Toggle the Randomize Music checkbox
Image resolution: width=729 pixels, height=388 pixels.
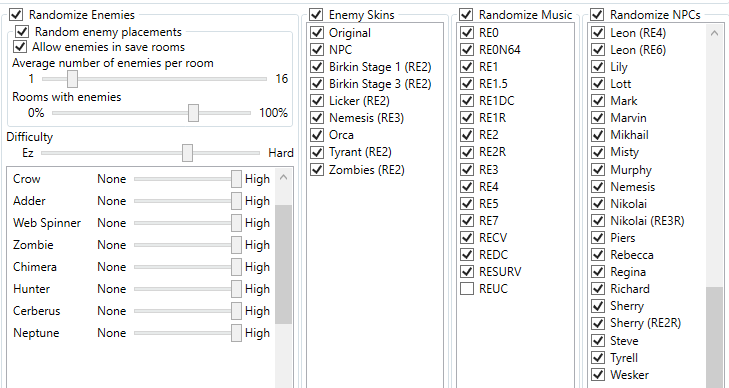[466, 15]
